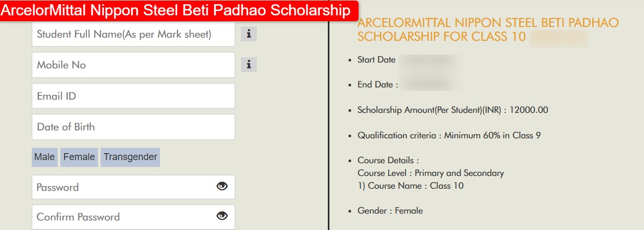Viewport: 644px width, 230px height.
Task: Click the Scholarship Amount 12000.00 line
Action: tap(453, 110)
